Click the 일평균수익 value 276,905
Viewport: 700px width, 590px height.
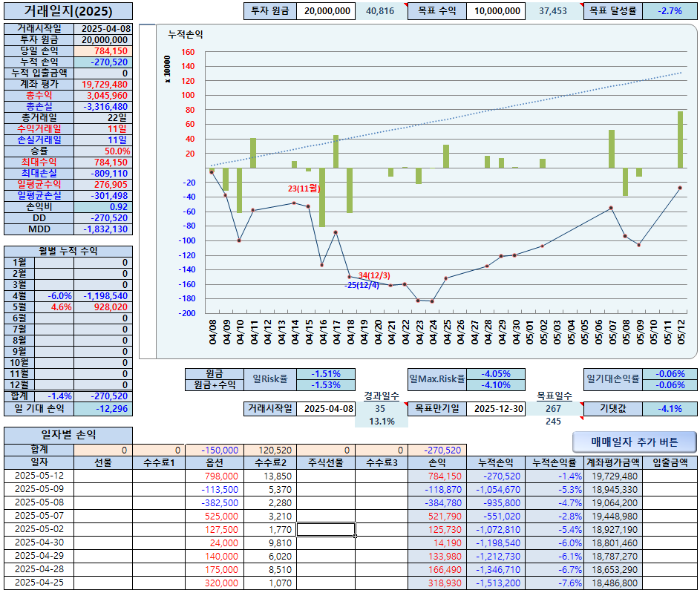coord(103,185)
